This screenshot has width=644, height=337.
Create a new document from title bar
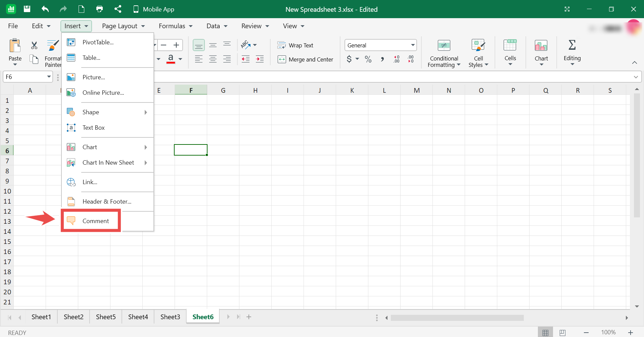tap(81, 9)
